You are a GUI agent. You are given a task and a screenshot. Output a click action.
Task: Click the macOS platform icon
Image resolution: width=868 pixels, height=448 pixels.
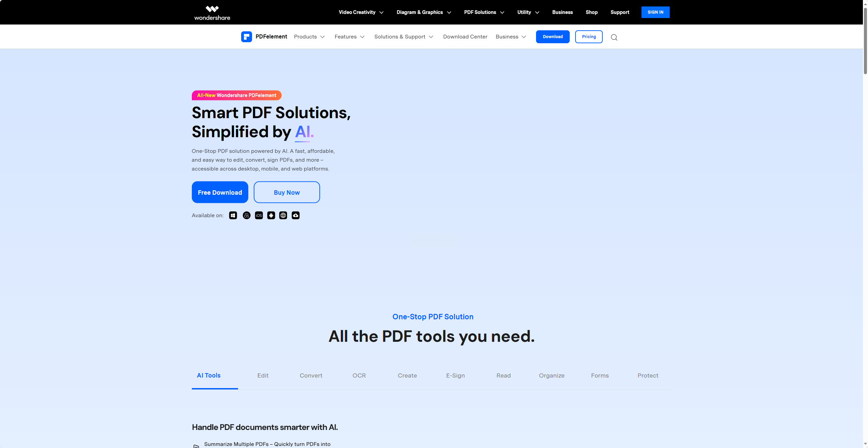pyautogui.click(x=247, y=215)
